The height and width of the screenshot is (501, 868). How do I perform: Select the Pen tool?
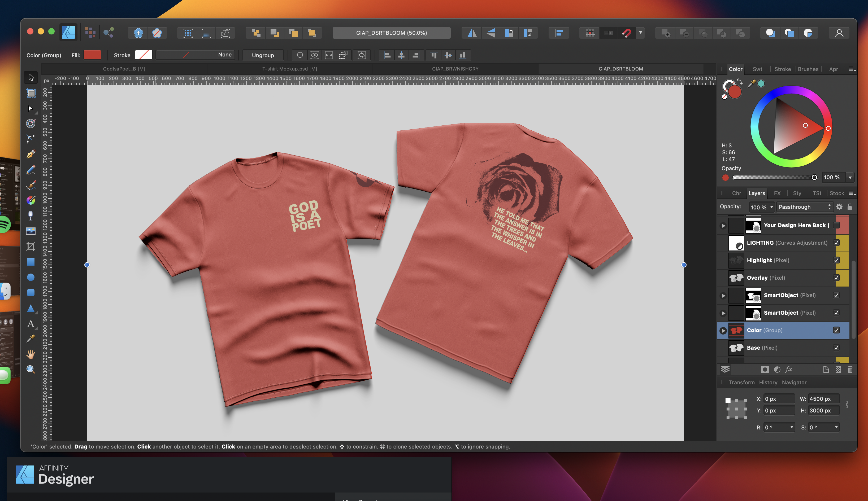31,154
